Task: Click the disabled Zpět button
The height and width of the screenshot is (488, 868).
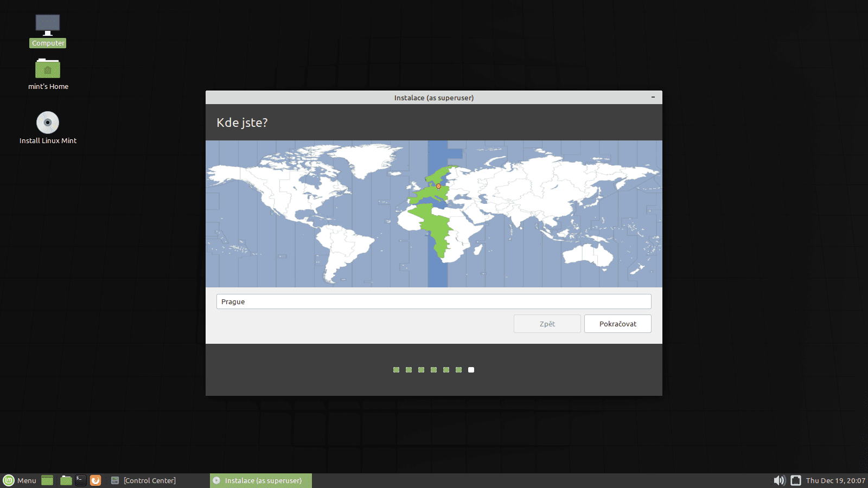Action: 547,324
